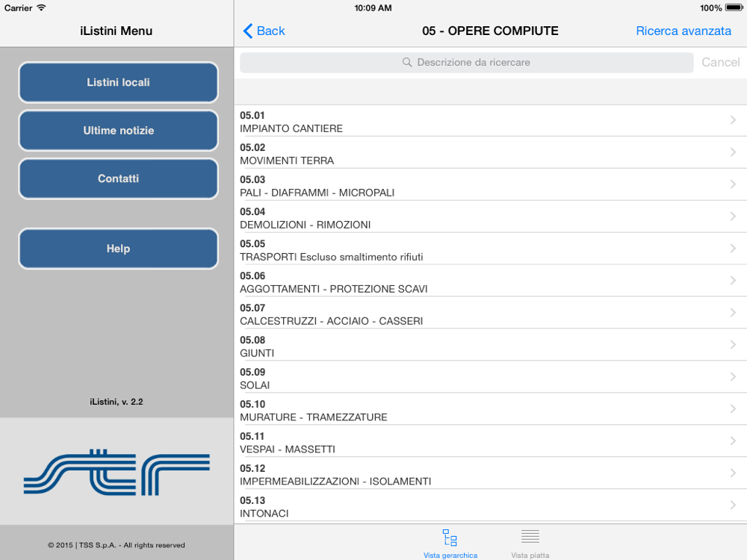Go back with the Back button
The height and width of the screenshot is (560, 747).
[x=264, y=31]
